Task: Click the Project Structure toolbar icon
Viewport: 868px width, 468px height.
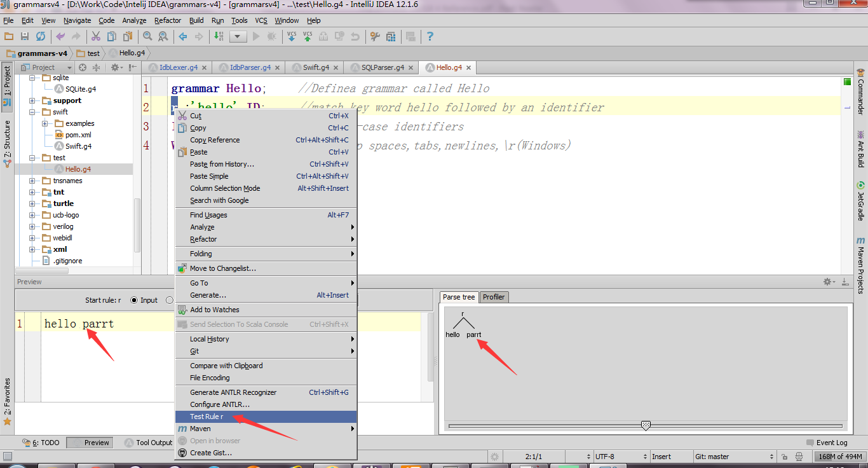Action: 391,36
